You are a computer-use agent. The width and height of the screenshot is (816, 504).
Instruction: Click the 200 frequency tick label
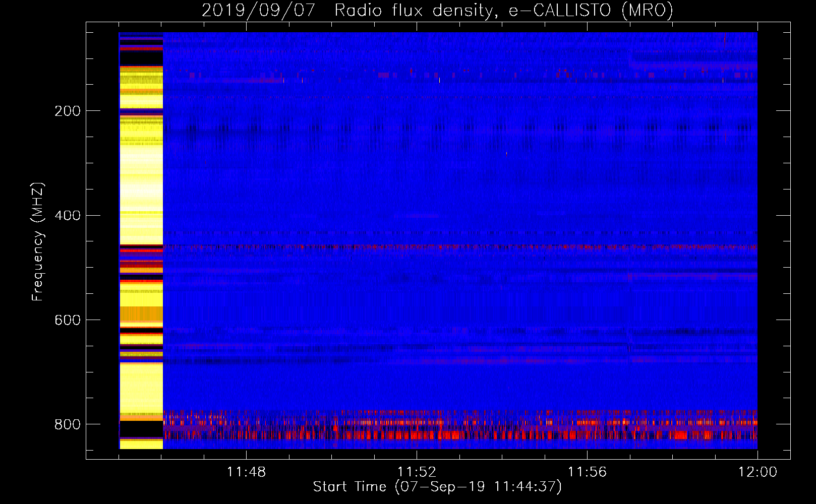point(68,111)
